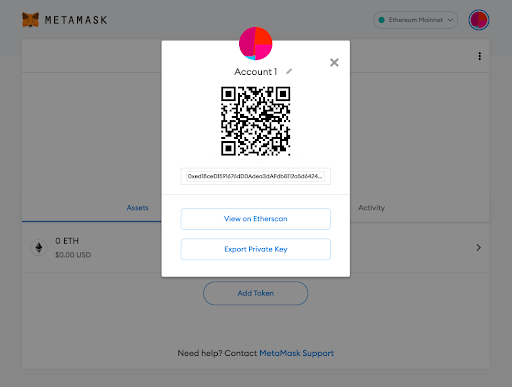Click the Ethereum coin icon beside 0 ETH
The image size is (512, 387).
coord(39,247)
